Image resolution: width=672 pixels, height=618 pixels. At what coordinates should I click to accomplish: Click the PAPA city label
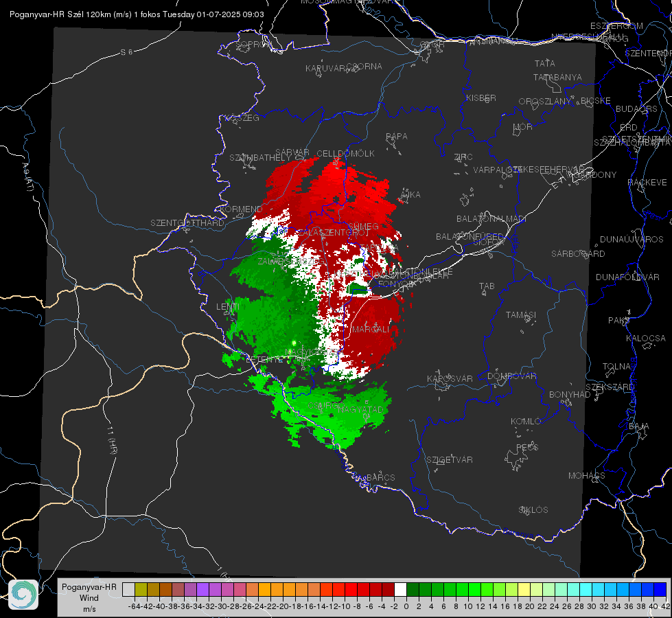pos(397,137)
